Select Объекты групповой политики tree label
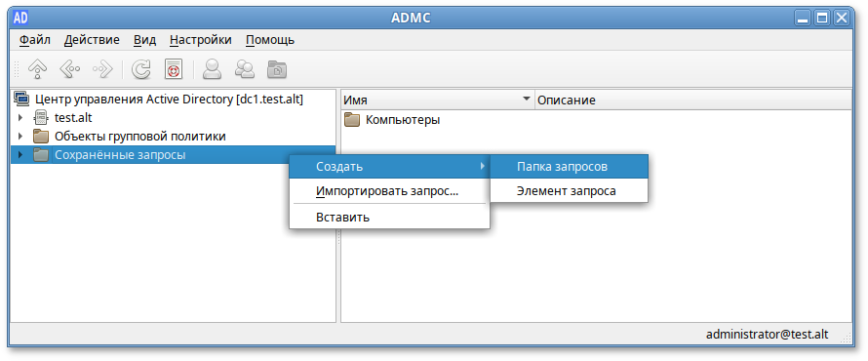The width and height of the screenshot is (868, 361). point(140,137)
